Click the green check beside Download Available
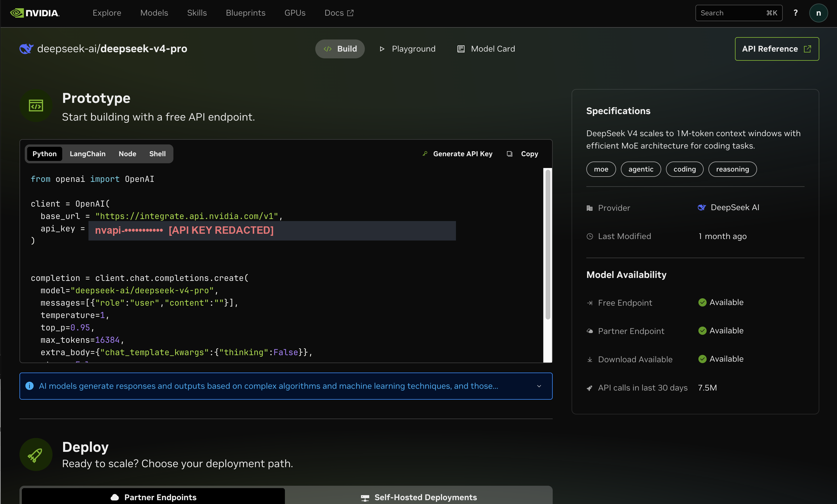 [x=702, y=359]
